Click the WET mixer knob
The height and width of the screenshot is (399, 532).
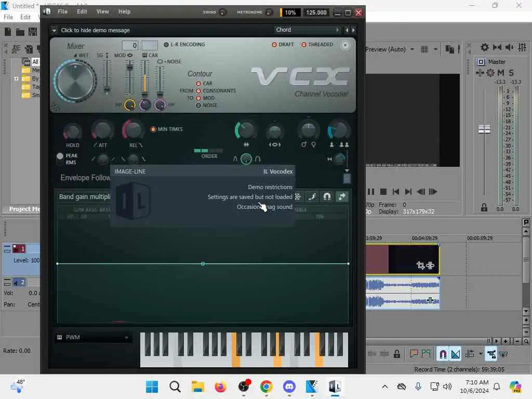pos(75,82)
